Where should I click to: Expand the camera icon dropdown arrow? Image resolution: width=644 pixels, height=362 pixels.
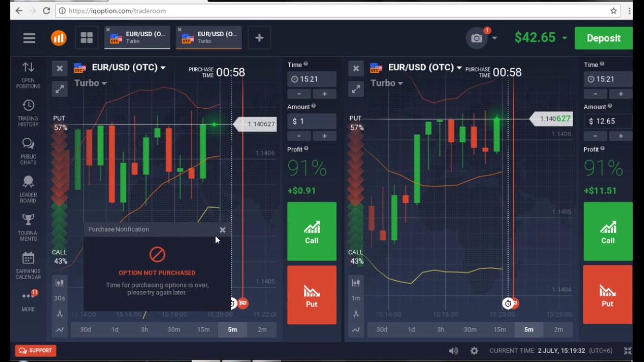tap(495, 38)
